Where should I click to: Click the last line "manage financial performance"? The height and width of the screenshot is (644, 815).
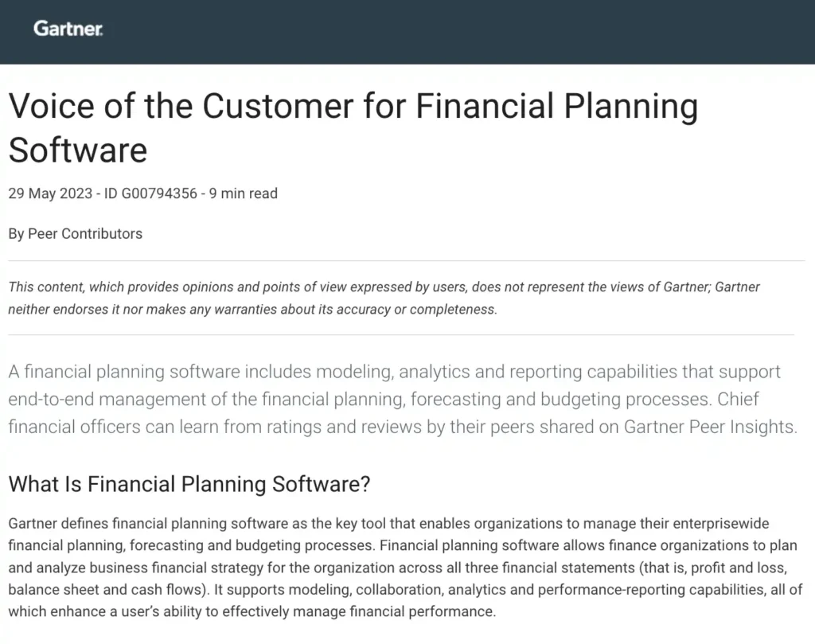tap(414, 613)
